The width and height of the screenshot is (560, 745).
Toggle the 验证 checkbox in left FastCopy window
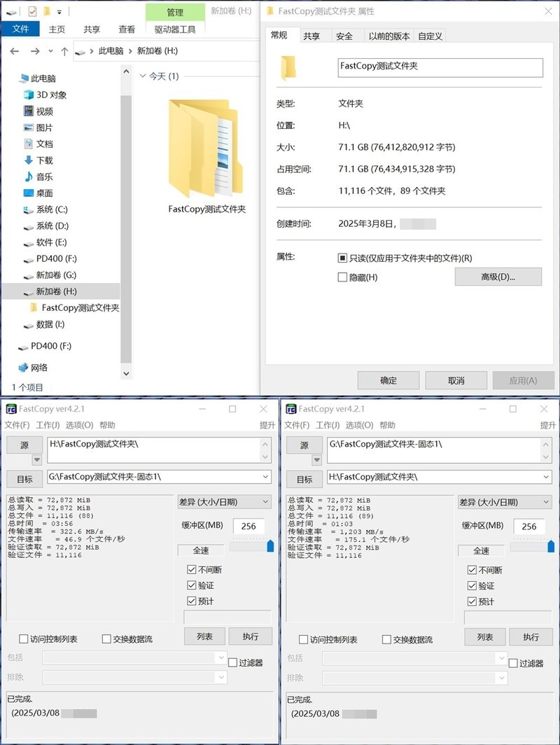pos(191,586)
